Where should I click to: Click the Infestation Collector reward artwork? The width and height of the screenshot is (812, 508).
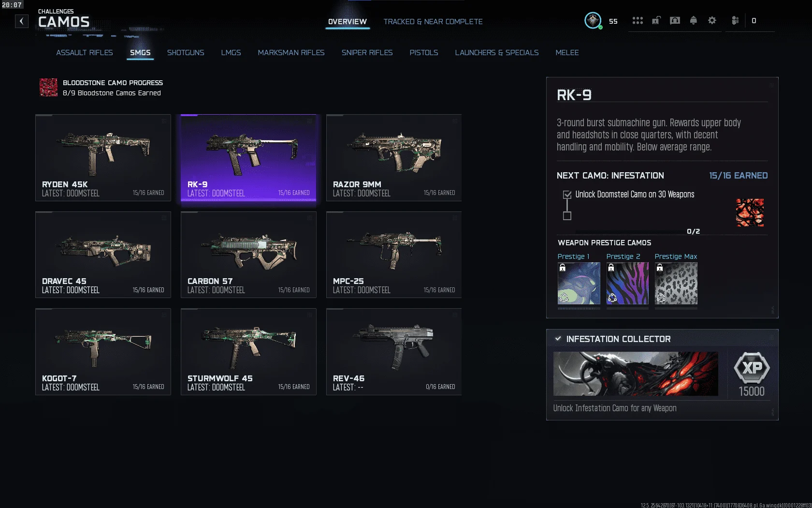tap(636, 374)
